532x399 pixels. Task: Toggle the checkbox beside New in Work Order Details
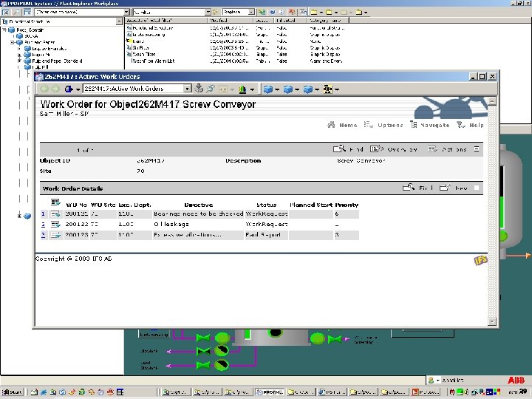pyautogui.click(x=477, y=188)
